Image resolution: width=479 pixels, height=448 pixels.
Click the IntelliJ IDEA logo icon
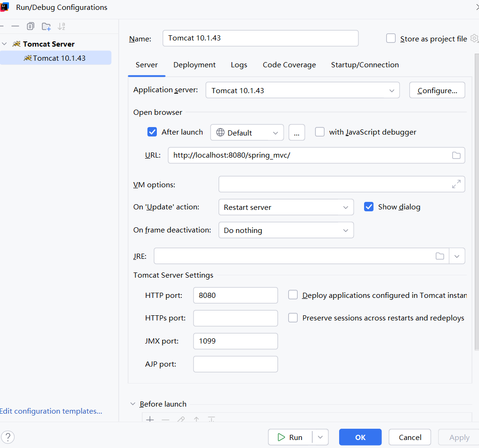click(4, 7)
